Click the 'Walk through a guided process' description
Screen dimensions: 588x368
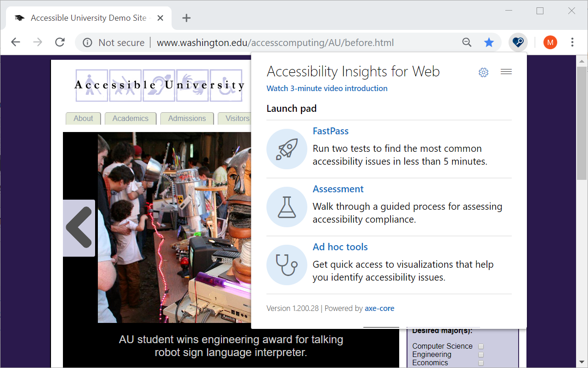pos(407,213)
